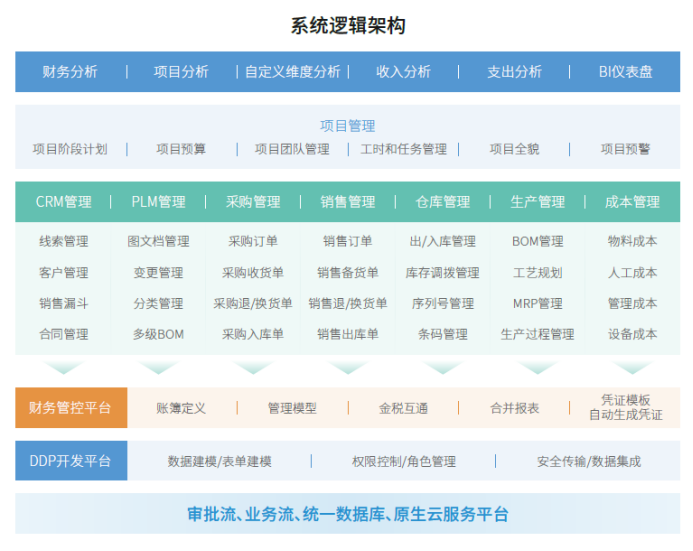Click 库存调拨管理 entry

pyautogui.click(x=443, y=273)
